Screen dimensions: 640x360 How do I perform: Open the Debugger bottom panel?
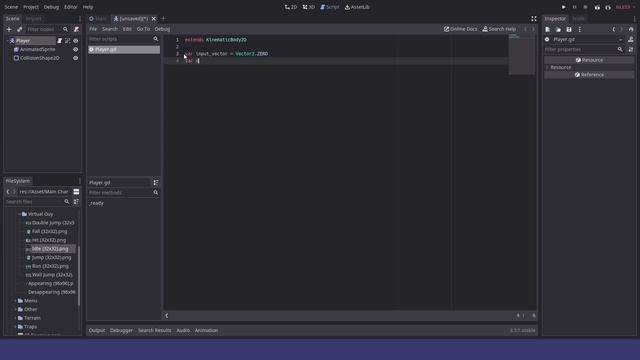pyautogui.click(x=121, y=330)
